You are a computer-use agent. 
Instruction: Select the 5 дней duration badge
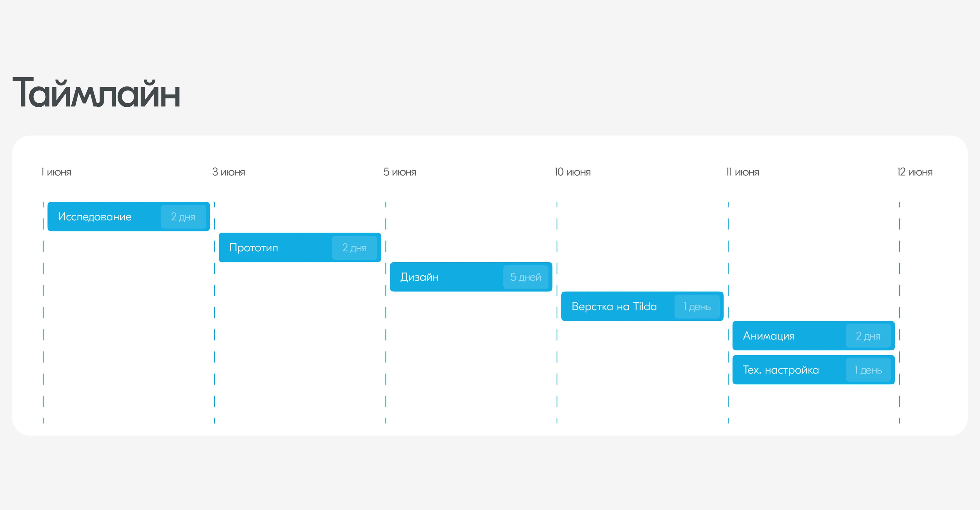click(526, 277)
